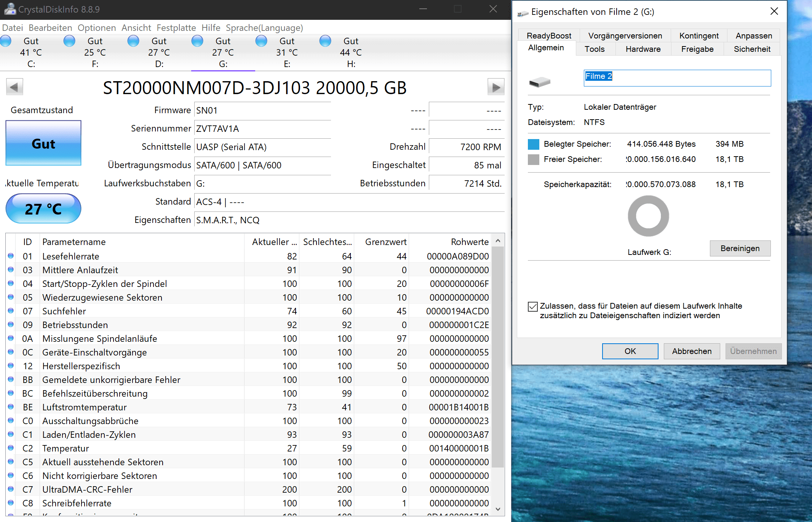Click the status dot for UltraDMA-CRC-Fehler row
The image size is (812, 522).
pos(11,489)
